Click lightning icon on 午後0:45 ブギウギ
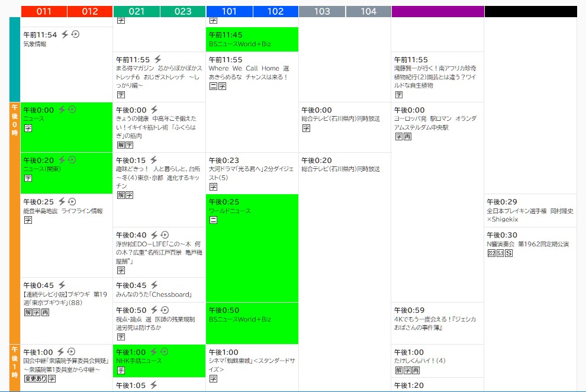The image size is (586, 392). (62, 285)
